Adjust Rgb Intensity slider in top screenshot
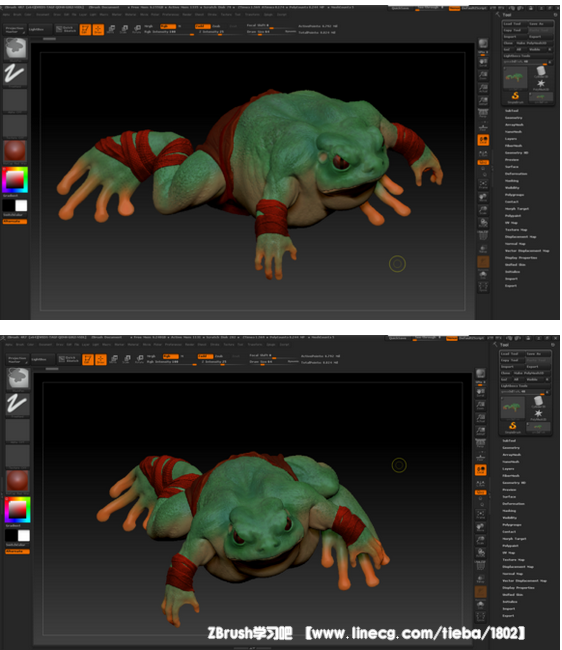 point(169,32)
